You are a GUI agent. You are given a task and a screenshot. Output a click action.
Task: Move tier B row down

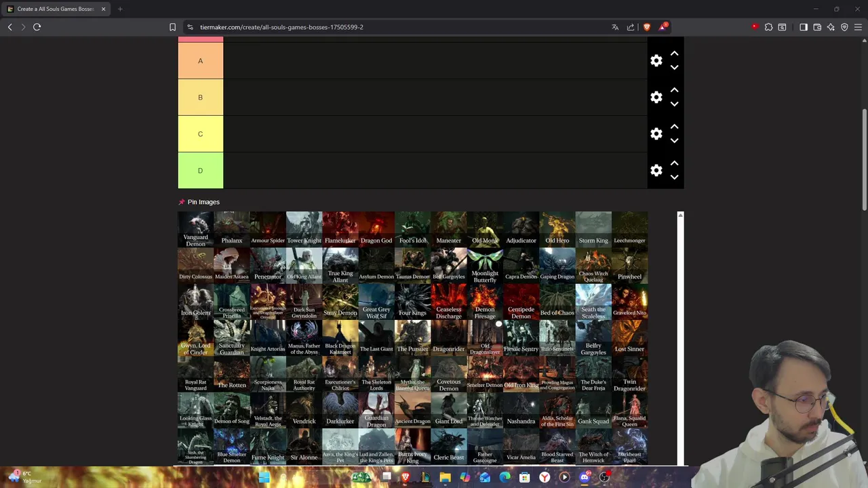click(x=674, y=104)
